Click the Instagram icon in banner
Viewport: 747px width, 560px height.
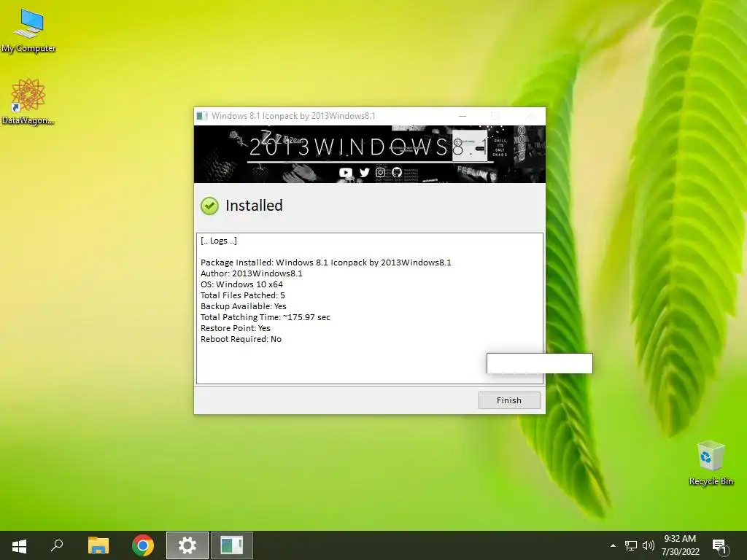(x=380, y=172)
